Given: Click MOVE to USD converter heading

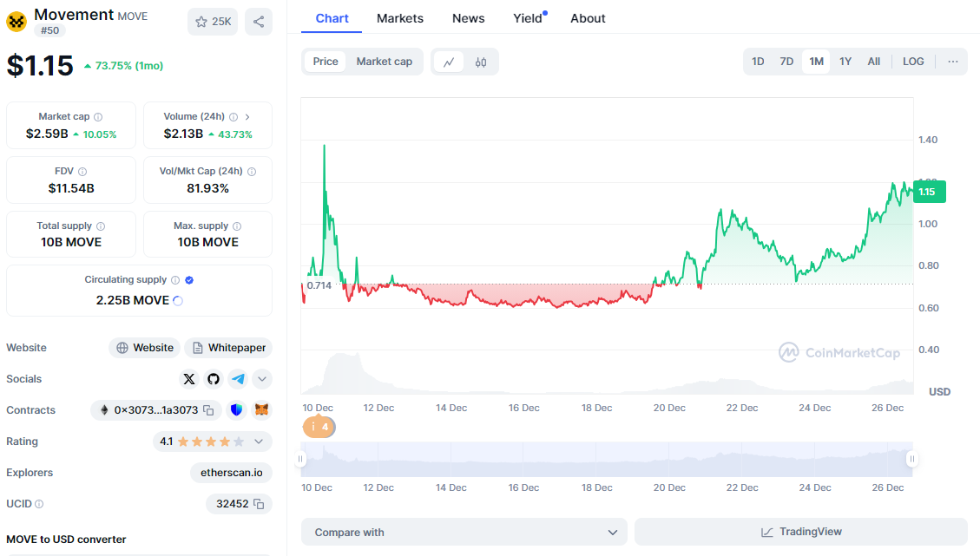Looking at the screenshot, I should click(x=66, y=540).
